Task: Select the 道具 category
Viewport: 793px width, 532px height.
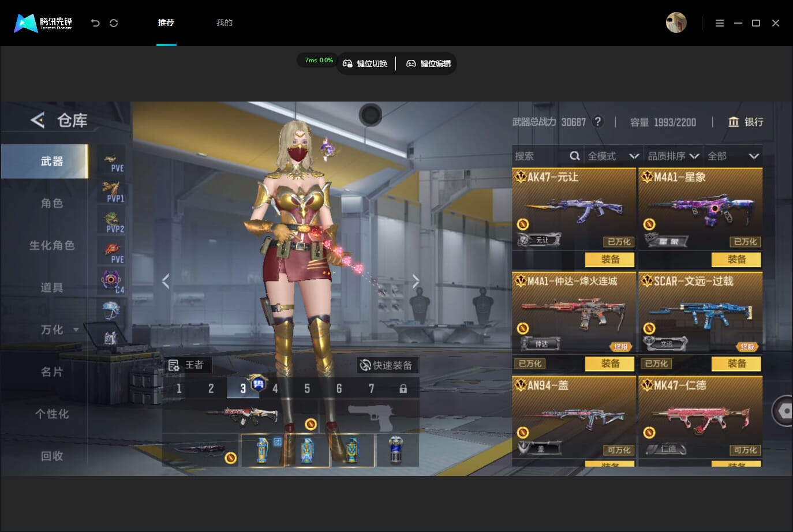Action: [51, 287]
